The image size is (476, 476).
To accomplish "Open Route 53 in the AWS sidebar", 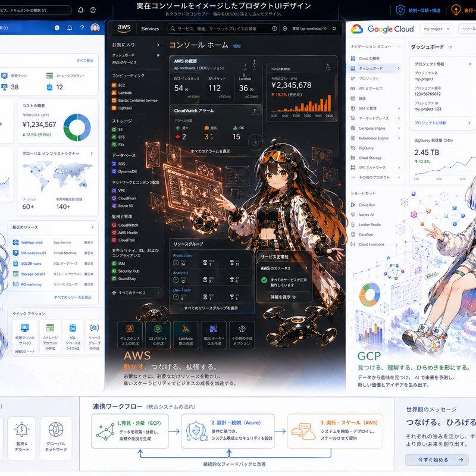I will (126, 205).
